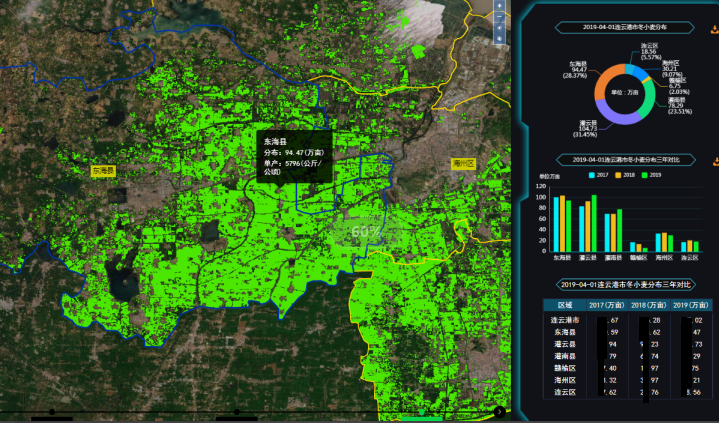Zoom in with the map plus button
The width and height of the screenshot is (719, 423).
499,6
